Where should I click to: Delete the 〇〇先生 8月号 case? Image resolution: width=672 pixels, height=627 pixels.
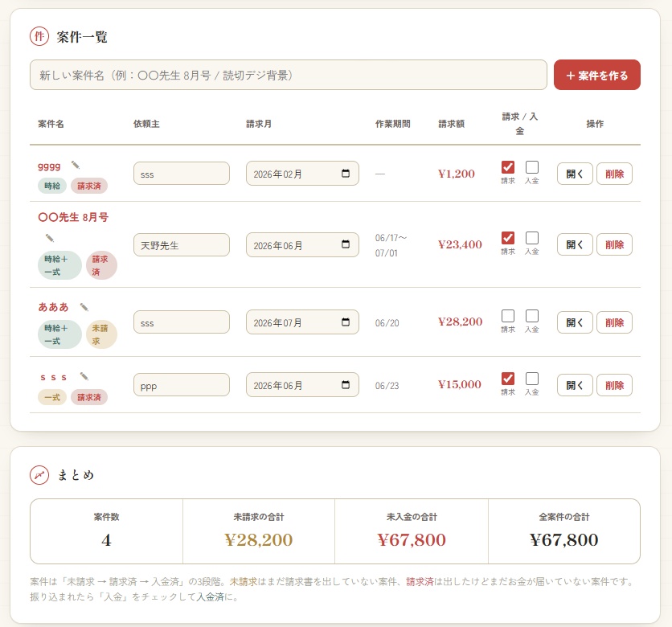tap(614, 244)
